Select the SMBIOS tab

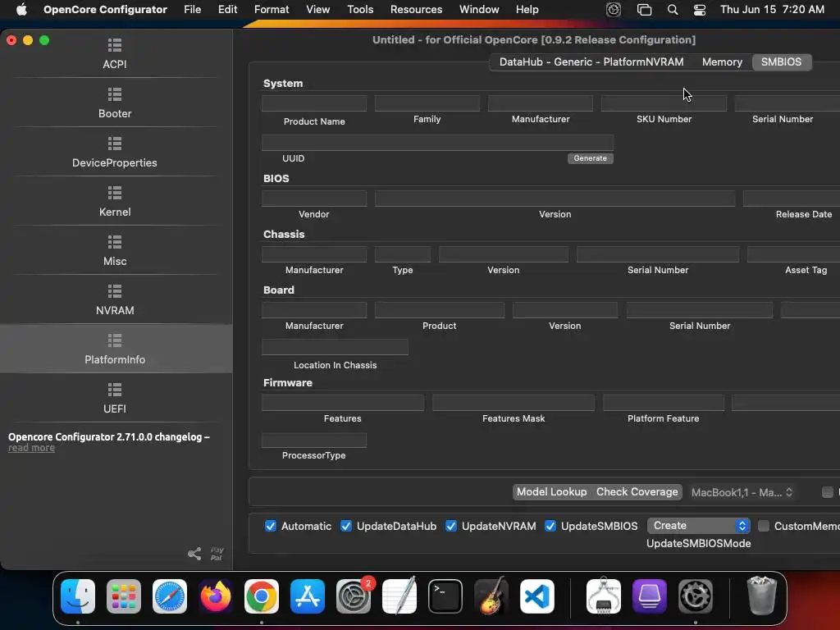tap(781, 62)
